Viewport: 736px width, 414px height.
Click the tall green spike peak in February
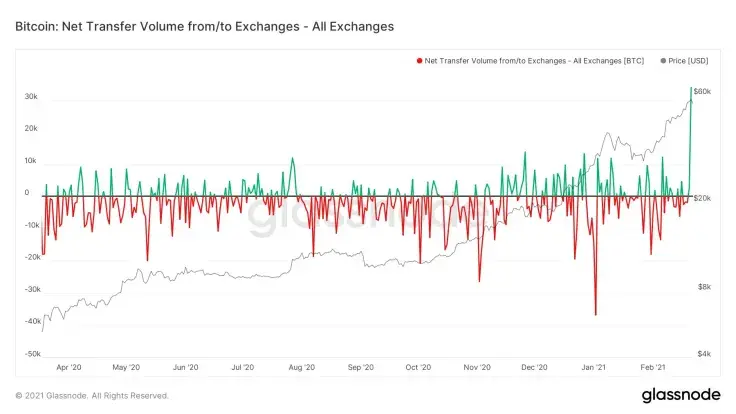click(691, 89)
